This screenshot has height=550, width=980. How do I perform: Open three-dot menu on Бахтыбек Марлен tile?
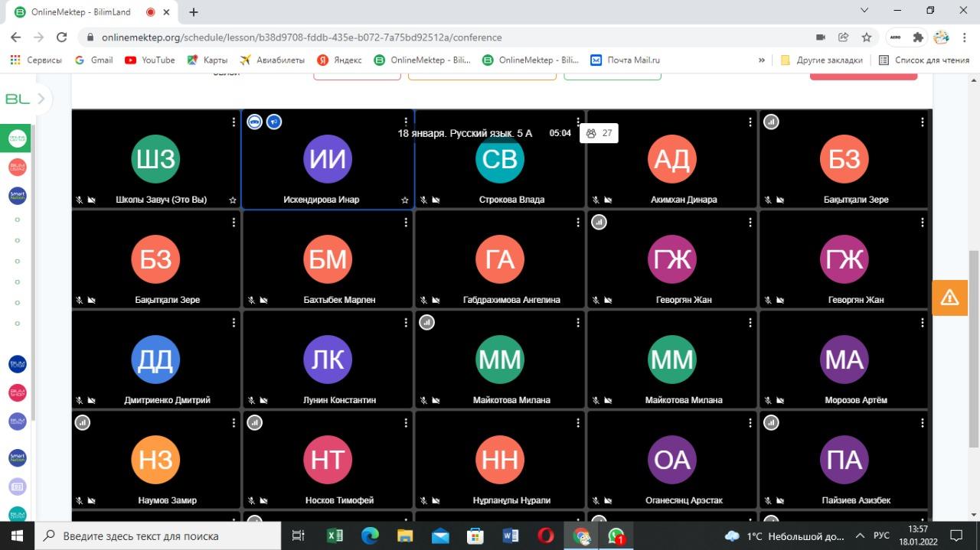[406, 223]
